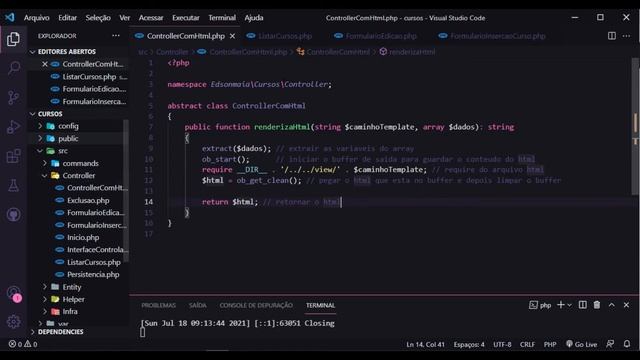Open the Source Control view
Screen dimensions: 640x360
coord(13,97)
